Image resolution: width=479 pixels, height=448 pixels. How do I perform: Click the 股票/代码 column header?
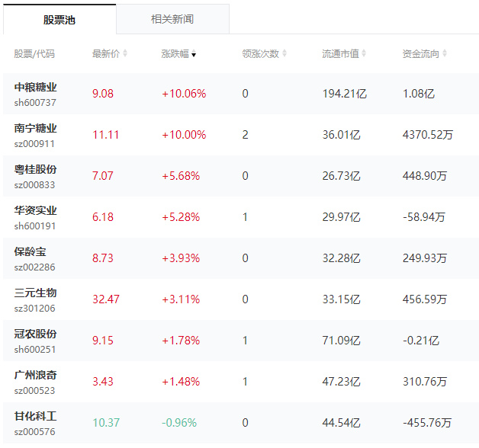[x=34, y=54]
